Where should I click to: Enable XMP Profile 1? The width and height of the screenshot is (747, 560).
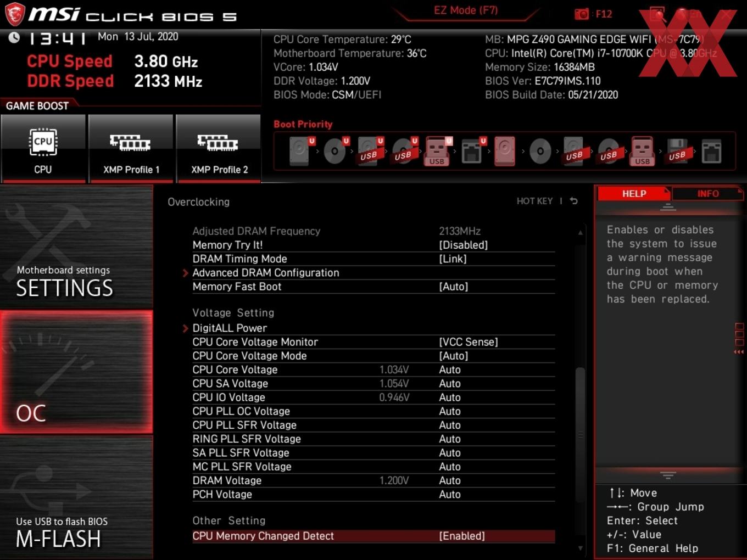point(131,148)
